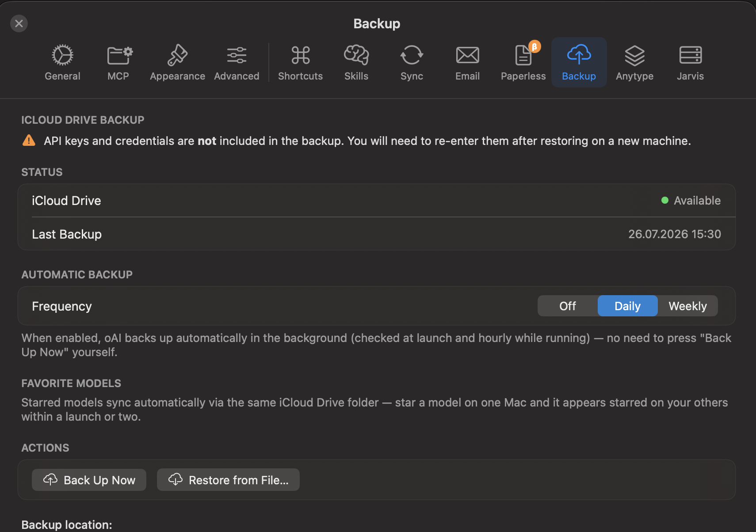Screen dimensions: 756x532
Task: Open the MCP folder-gear icon
Action: 120,55
